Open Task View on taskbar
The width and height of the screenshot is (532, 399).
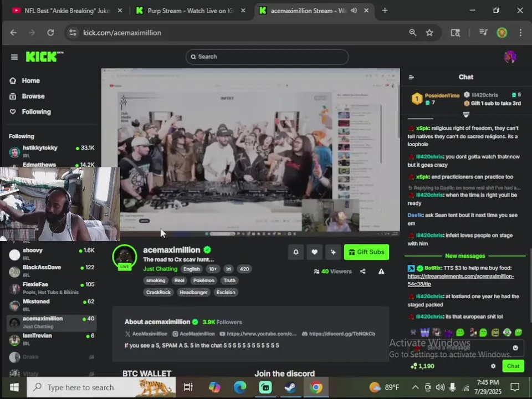click(x=188, y=387)
